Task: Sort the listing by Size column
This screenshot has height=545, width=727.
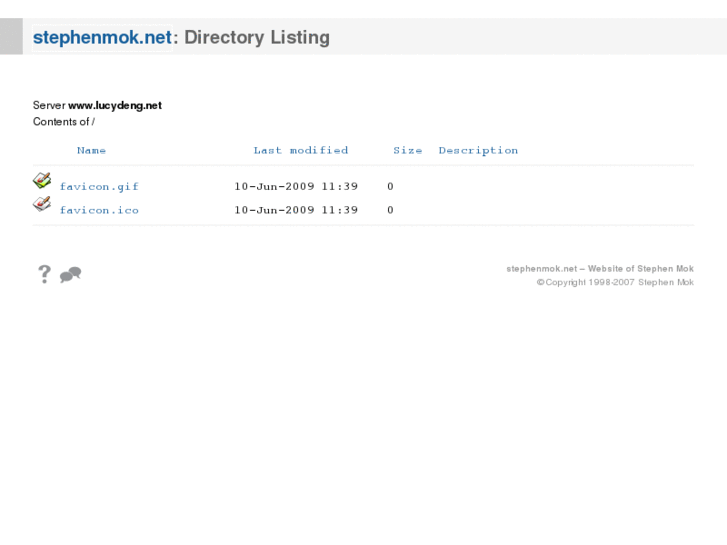Action: [407, 151]
